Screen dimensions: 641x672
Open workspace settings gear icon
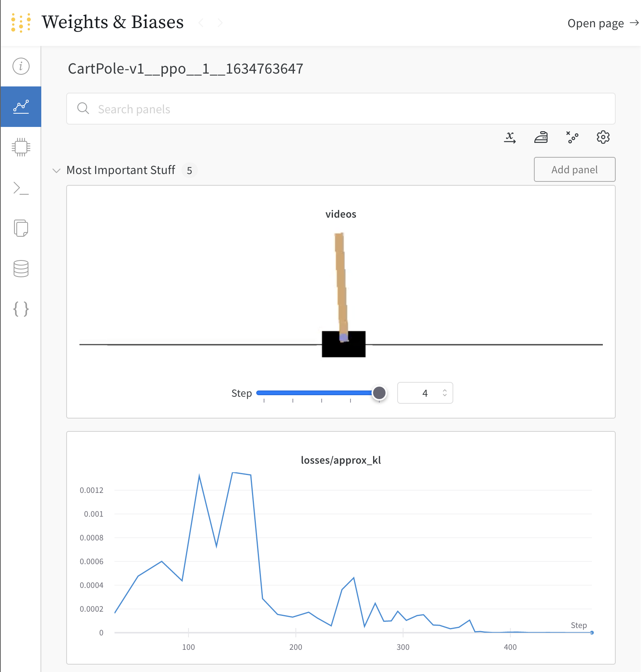603,137
